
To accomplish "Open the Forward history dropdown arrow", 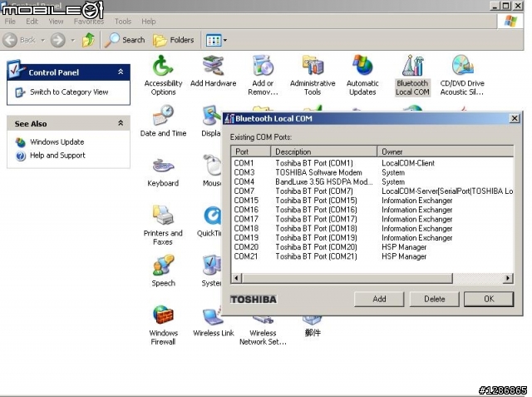I will 72,40.
